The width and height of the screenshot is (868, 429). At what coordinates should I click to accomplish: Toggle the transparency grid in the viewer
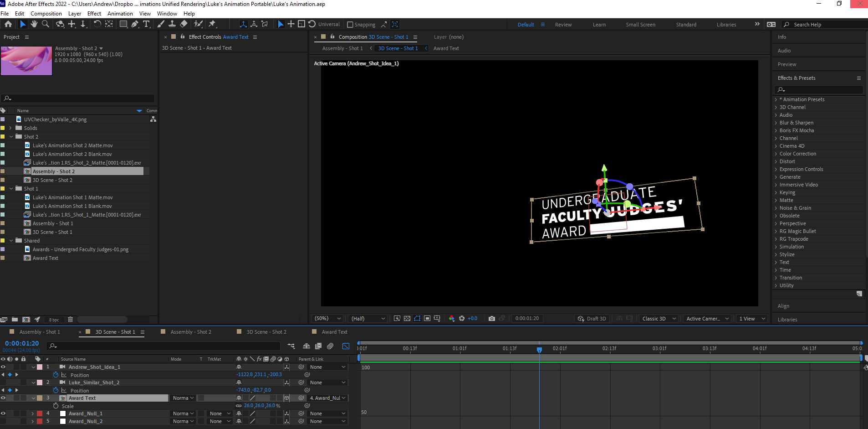pyautogui.click(x=407, y=318)
